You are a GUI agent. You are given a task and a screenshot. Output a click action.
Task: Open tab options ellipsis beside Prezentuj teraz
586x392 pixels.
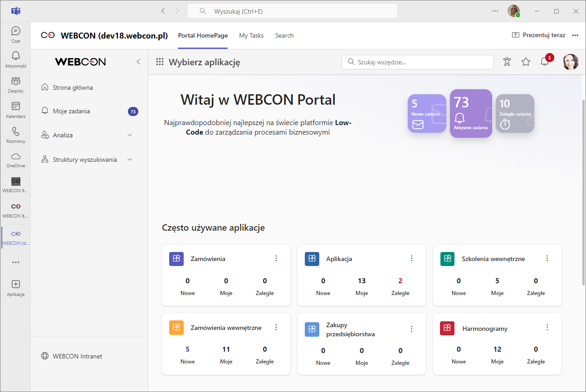click(575, 35)
